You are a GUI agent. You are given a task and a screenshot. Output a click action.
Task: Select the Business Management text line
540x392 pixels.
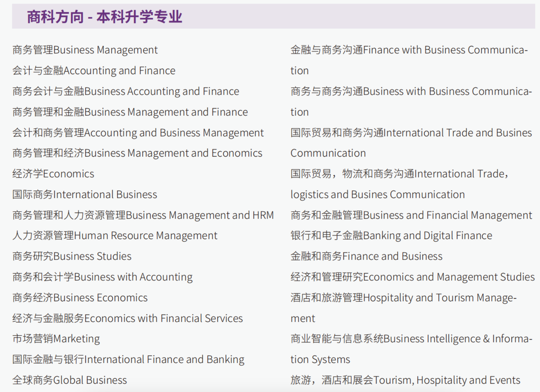pyautogui.click(x=85, y=50)
